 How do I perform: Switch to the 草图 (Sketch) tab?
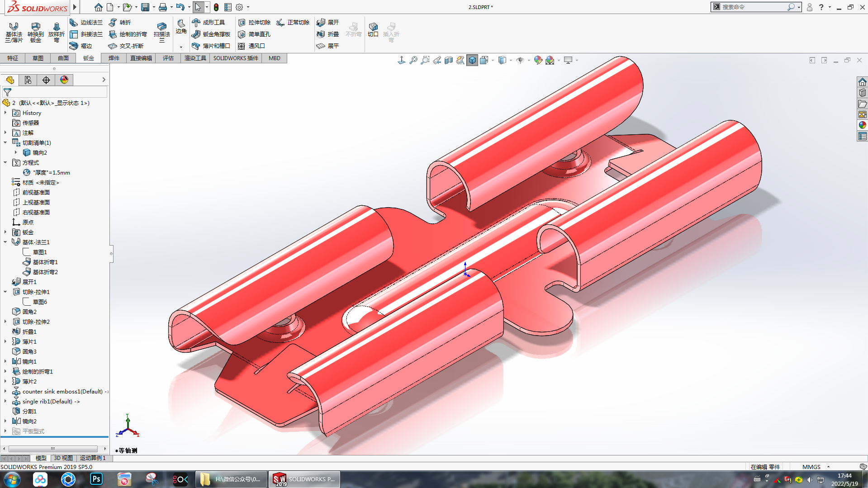38,58
